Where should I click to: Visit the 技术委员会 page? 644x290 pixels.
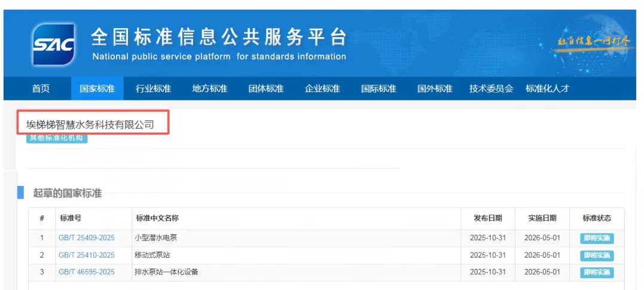click(x=491, y=88)
